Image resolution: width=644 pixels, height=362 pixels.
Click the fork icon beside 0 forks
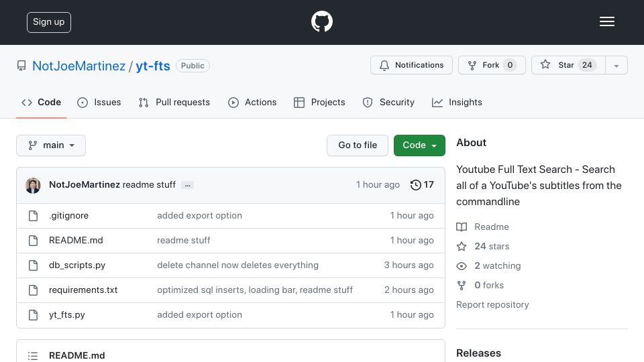pyautogui.click(x=462, y=286)
